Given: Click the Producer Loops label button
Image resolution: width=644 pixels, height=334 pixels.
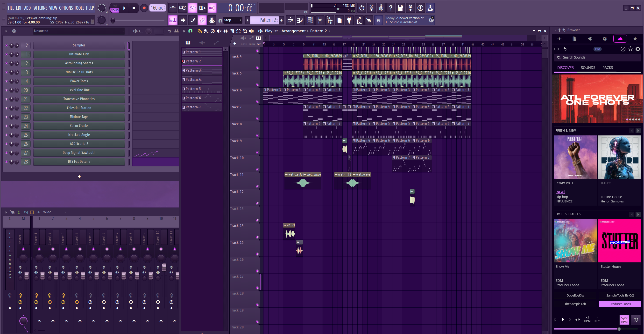Looking at the screenshot, I should click(x=620, y=304).
